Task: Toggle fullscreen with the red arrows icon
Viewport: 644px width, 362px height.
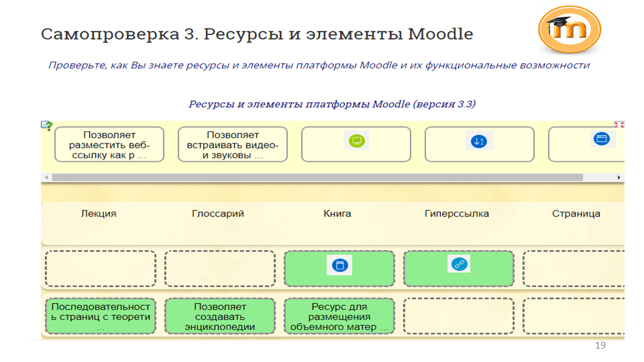Action: coord(619,125)
